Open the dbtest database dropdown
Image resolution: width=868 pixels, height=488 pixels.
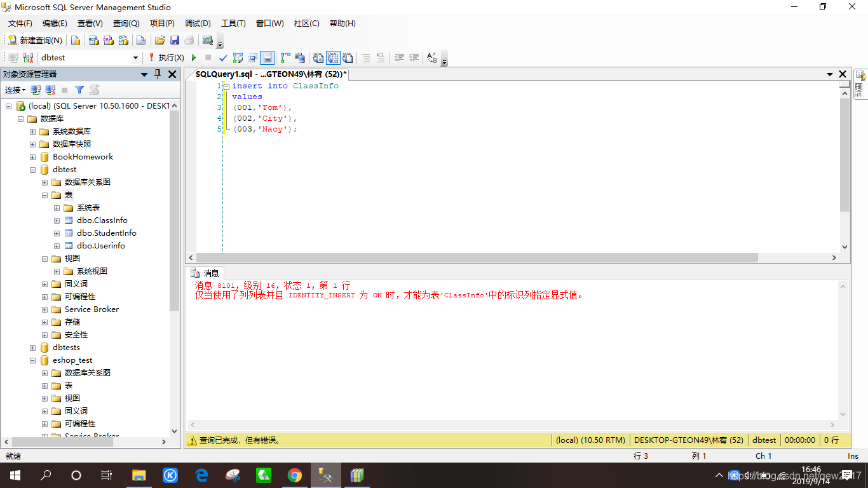click(135, 58)
